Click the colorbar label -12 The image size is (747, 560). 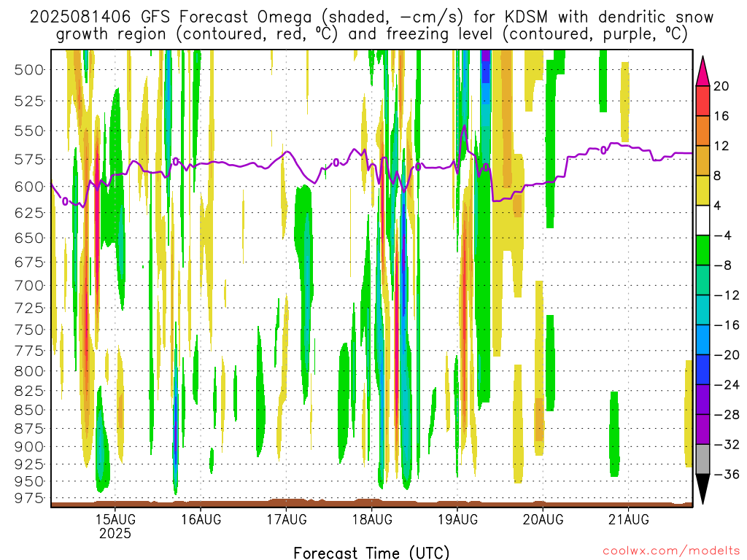coord(727,295)
